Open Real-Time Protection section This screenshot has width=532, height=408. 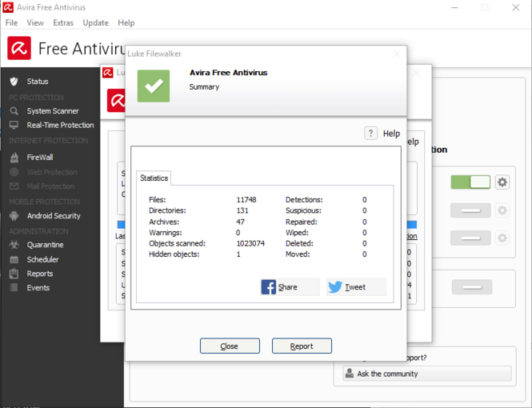coord(60,125)
